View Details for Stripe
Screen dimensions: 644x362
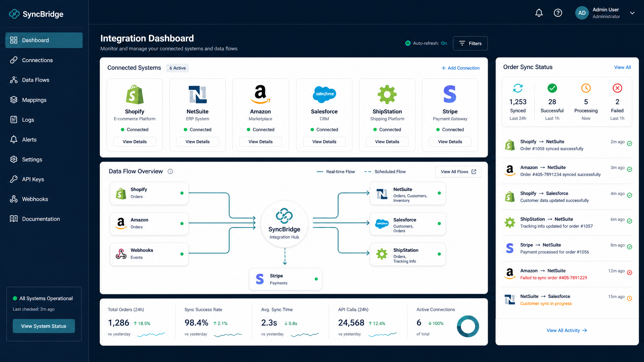coord(450,142)
